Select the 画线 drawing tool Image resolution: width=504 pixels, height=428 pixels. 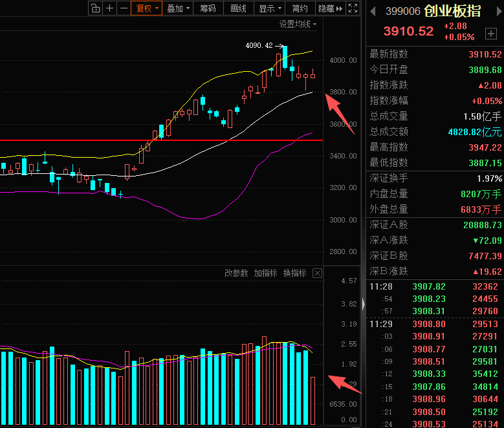click(239, 8)
